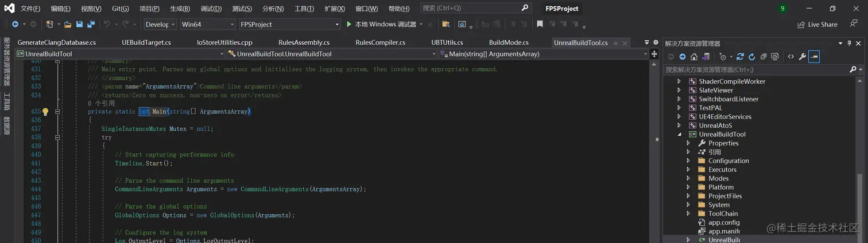Expand the Configuration folder node
The width and height of the screenshot is (868, 243).
[x=688, y=160]
